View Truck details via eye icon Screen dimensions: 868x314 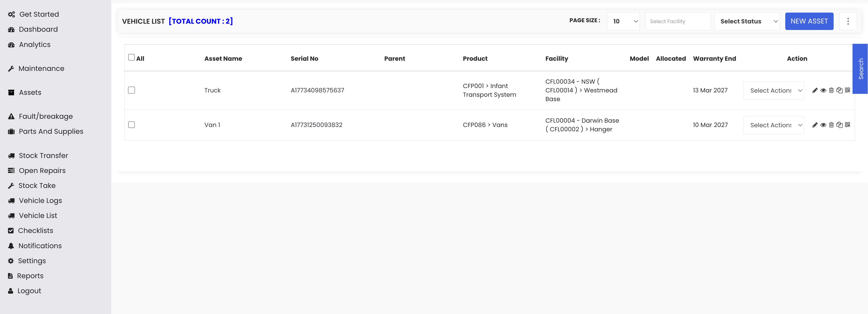tap(823, 90)
